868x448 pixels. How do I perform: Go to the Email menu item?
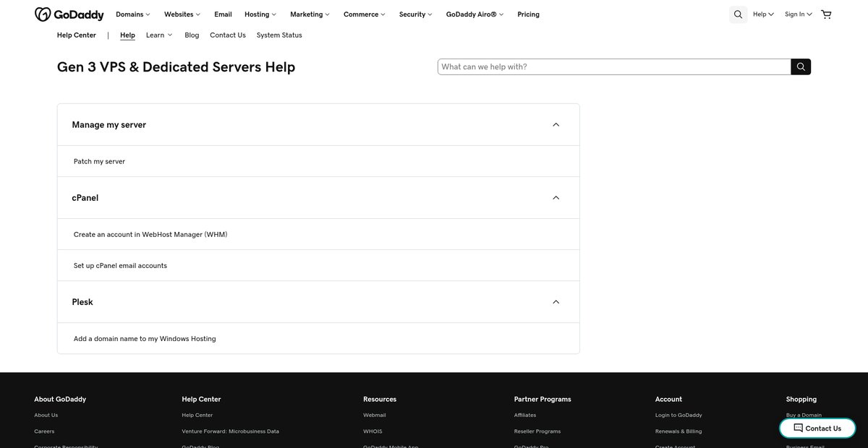[223, 14]
